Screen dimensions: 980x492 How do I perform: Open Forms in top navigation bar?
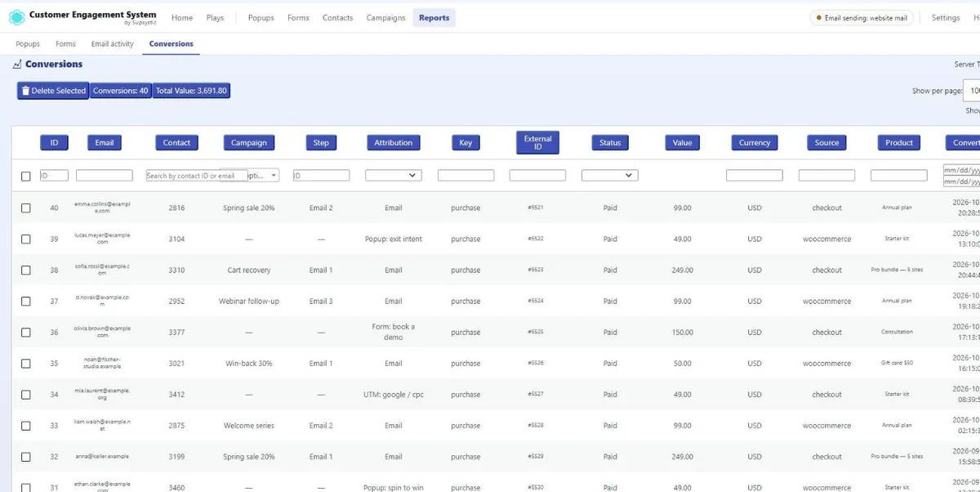click(x=298, y=17)
